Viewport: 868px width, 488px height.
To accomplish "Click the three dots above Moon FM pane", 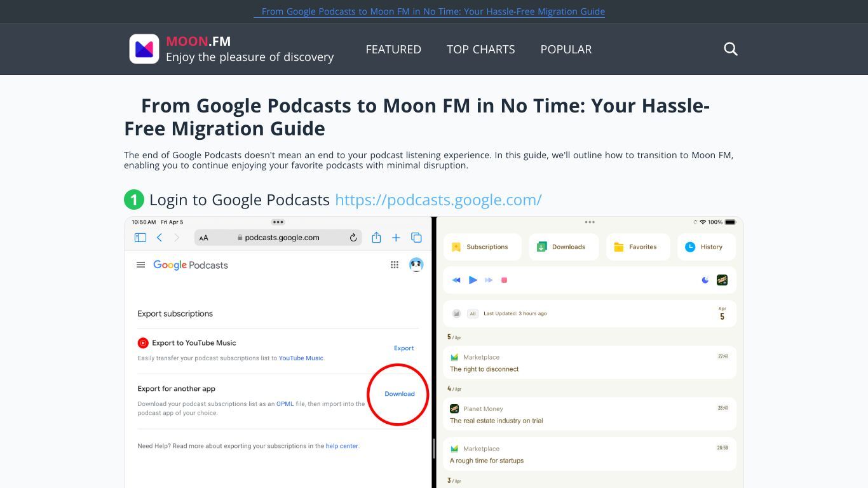I will pyautogui.click(x=590, y=222).
